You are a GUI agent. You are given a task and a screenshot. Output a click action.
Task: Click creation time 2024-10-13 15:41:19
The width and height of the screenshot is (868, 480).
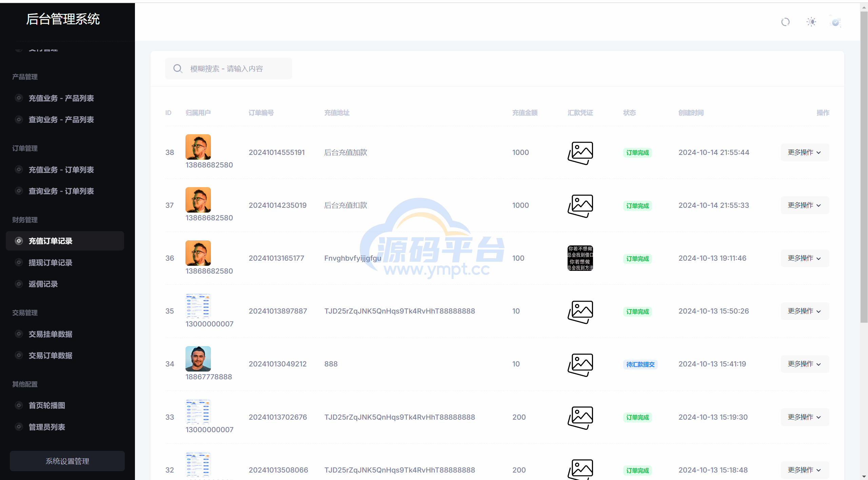(x=712, y=364)
